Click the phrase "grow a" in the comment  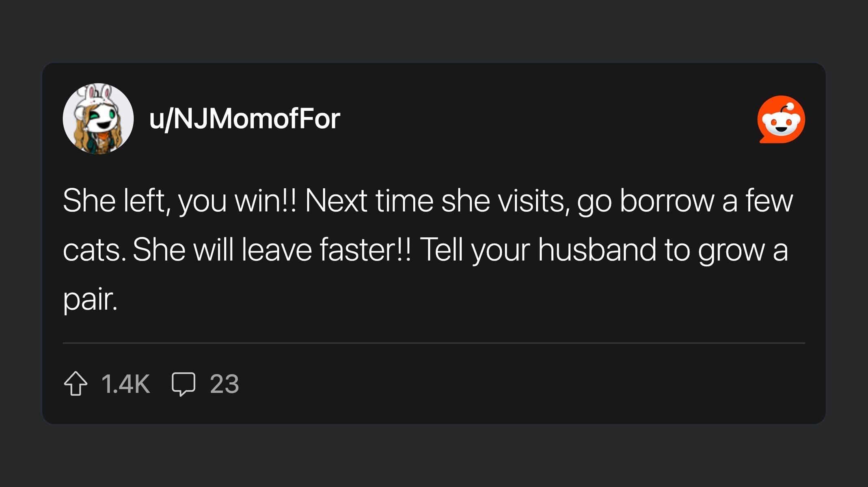(743, 250)
